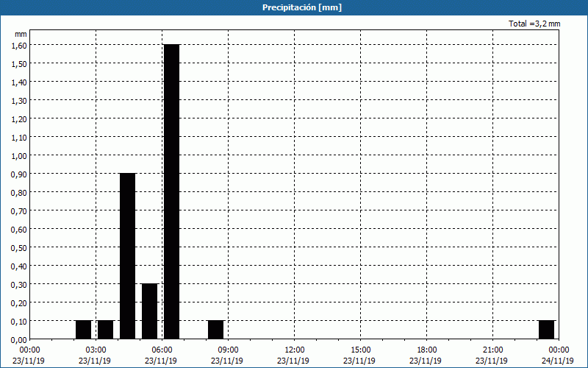Click the 09:00 x-axis time label
Viewport: 588px width, 368px height.
[x=228, y=350]
